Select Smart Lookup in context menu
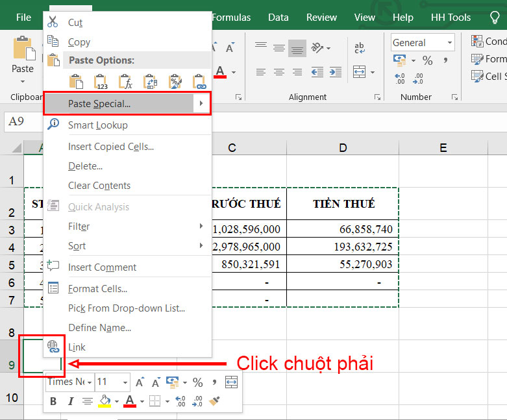 (97, 125)
